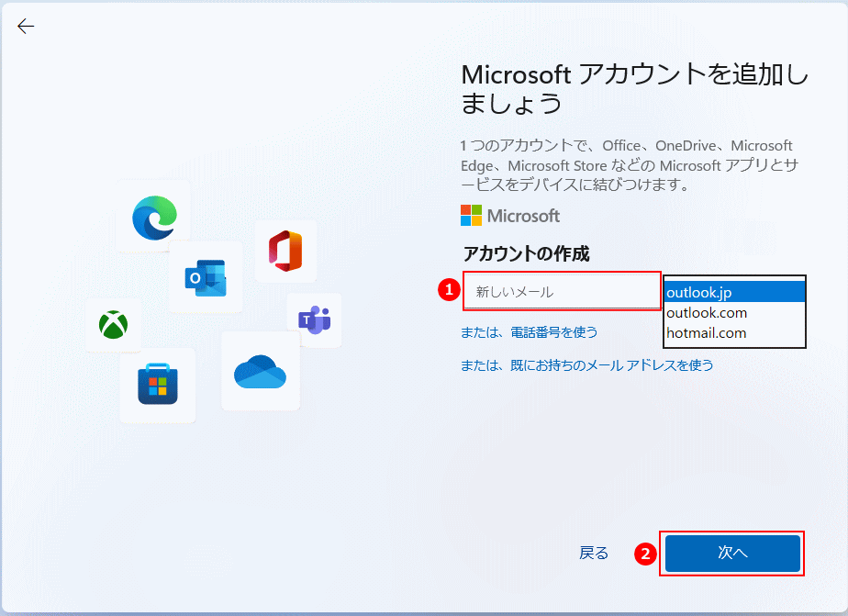
Task: Pick hotmail.com from the domain list
Action: click(733, 333)
